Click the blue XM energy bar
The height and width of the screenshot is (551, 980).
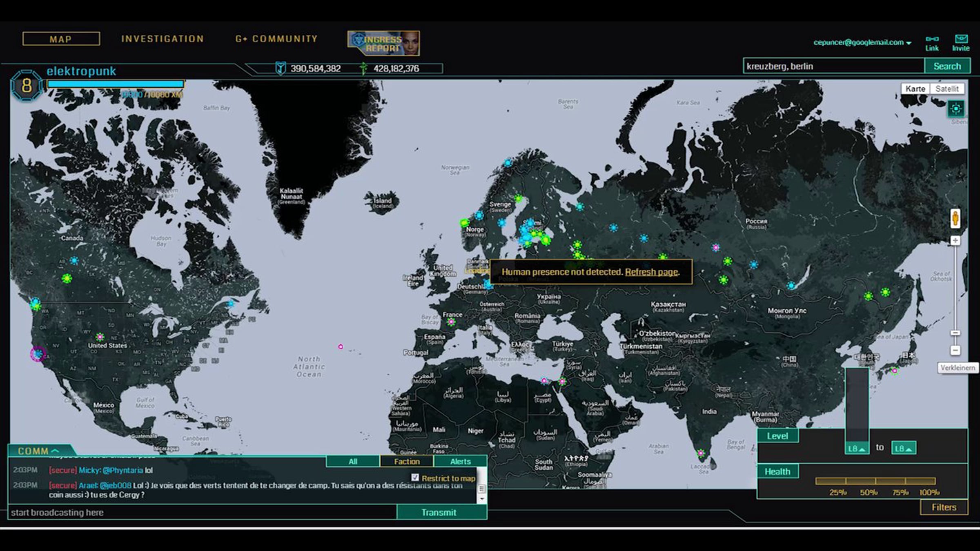coord(116,84)
